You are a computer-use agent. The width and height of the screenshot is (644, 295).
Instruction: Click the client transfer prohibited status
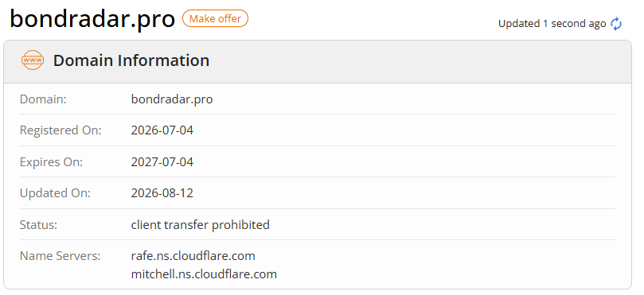point(201,225)
